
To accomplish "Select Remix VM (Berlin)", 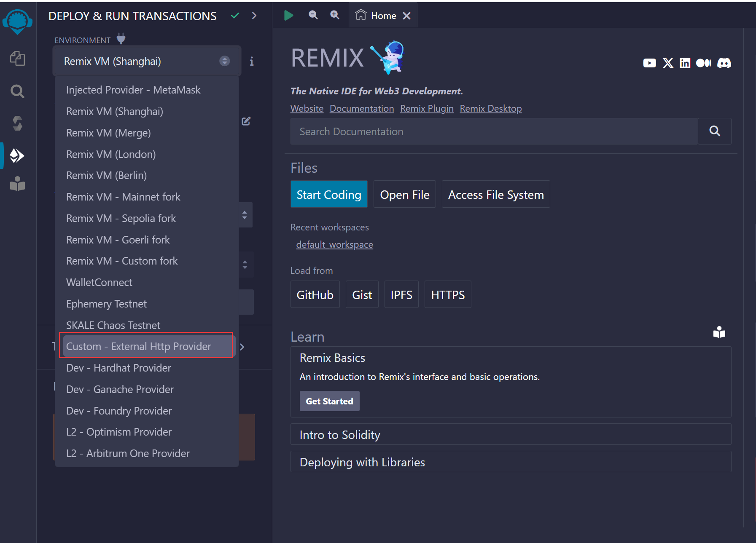I will [147, 176].
